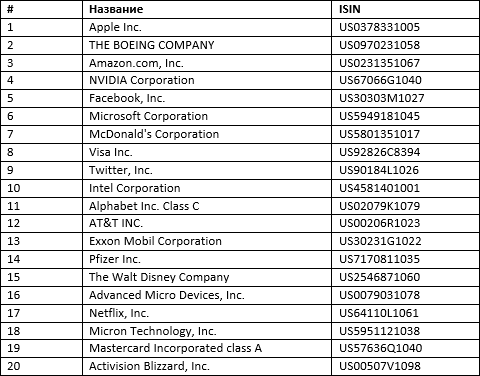The width and height of the screenshot is (480, 376).
Task: Select Twitter, Inc. ISIN US90184L1026
Action: tap(379, 170)
